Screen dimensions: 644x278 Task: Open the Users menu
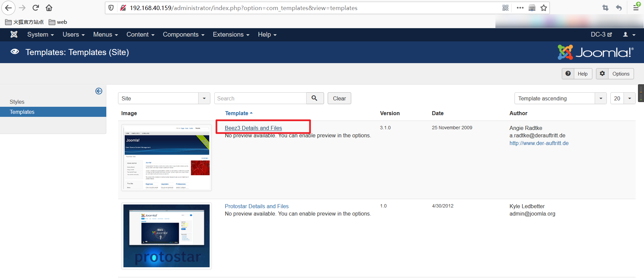[x=73, y=35]
